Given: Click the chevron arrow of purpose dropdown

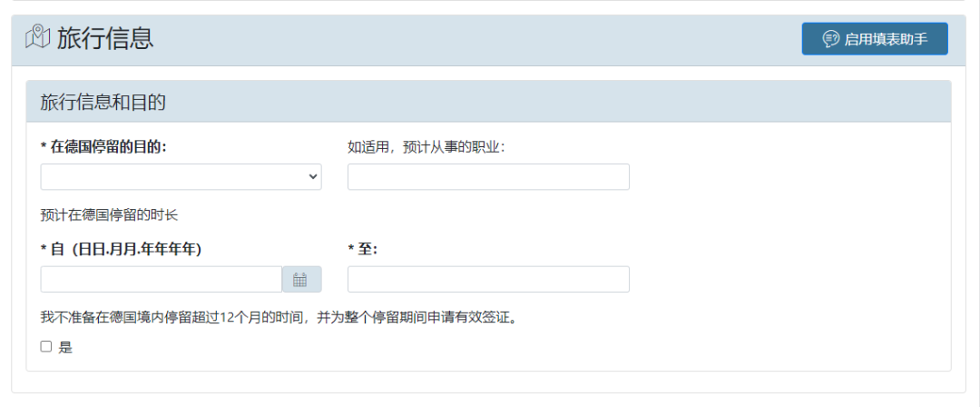Looking at the screenshot, I should coord(313,177).
